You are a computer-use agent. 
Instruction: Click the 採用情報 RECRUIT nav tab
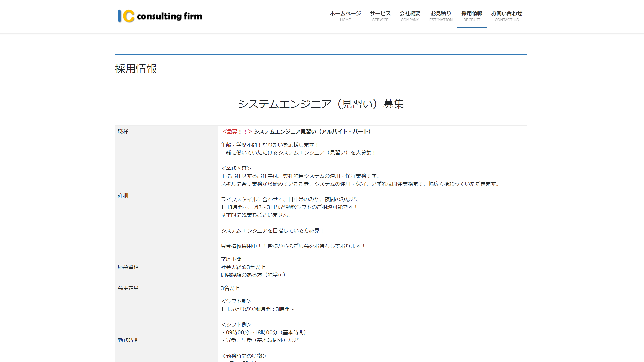click(471, 16)
